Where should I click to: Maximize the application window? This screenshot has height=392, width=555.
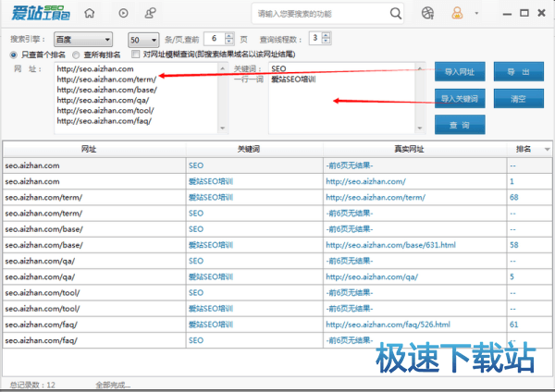point(524,13)
